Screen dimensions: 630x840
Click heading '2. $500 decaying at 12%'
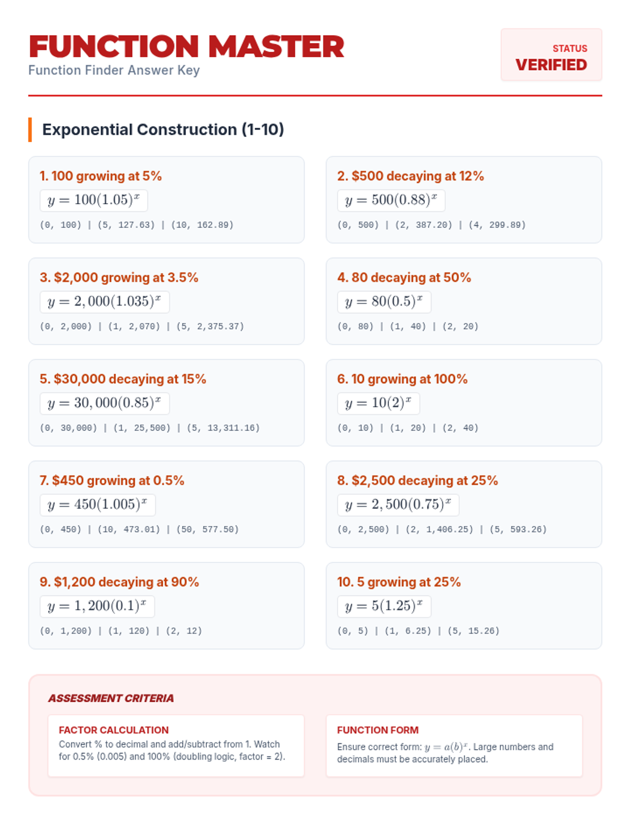point(410,176)
